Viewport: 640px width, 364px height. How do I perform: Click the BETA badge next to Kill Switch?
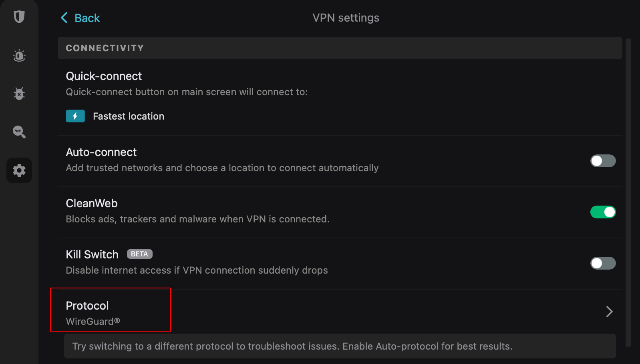(139, 254)
